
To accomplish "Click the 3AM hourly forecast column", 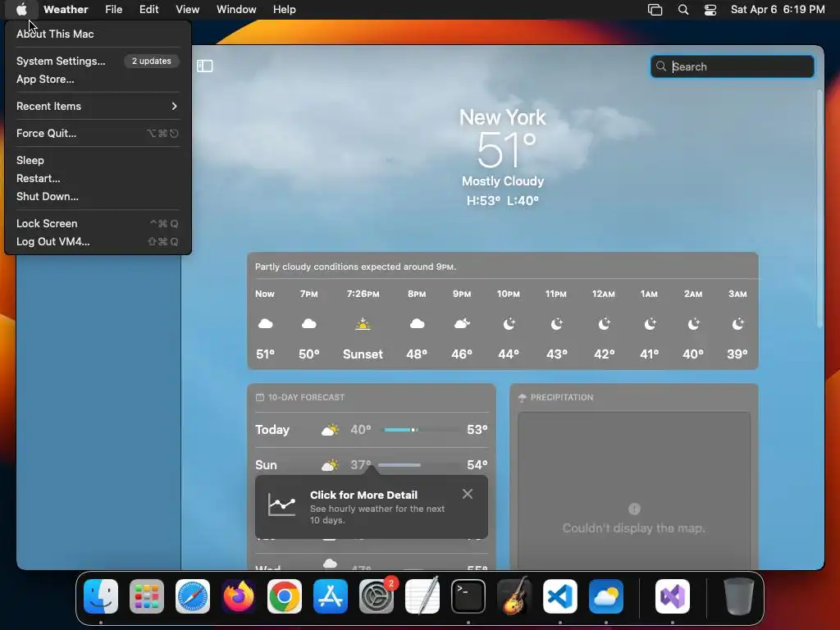I will (x=737, y=324).
